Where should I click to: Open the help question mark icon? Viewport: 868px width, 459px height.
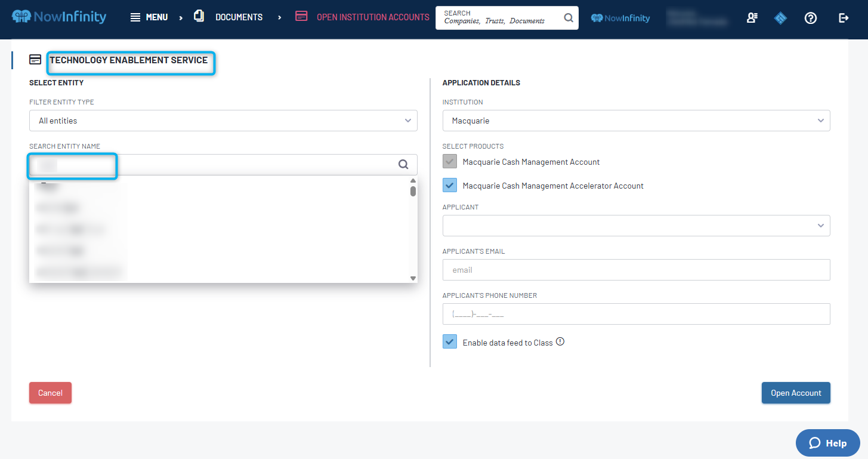(x=810, y=18)
